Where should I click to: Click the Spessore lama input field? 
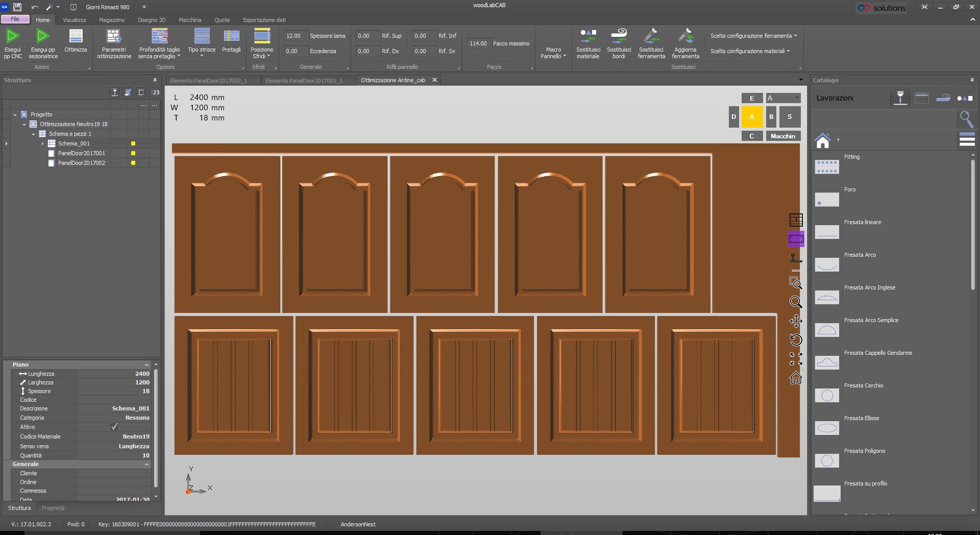coord(296,36)
